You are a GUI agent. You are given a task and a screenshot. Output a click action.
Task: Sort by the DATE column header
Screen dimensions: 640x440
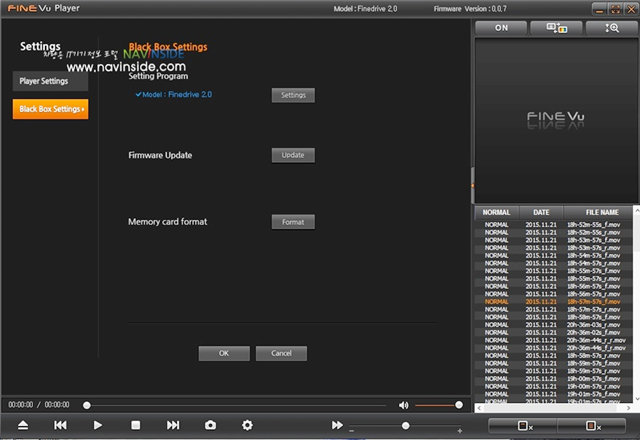coord(541,212)
